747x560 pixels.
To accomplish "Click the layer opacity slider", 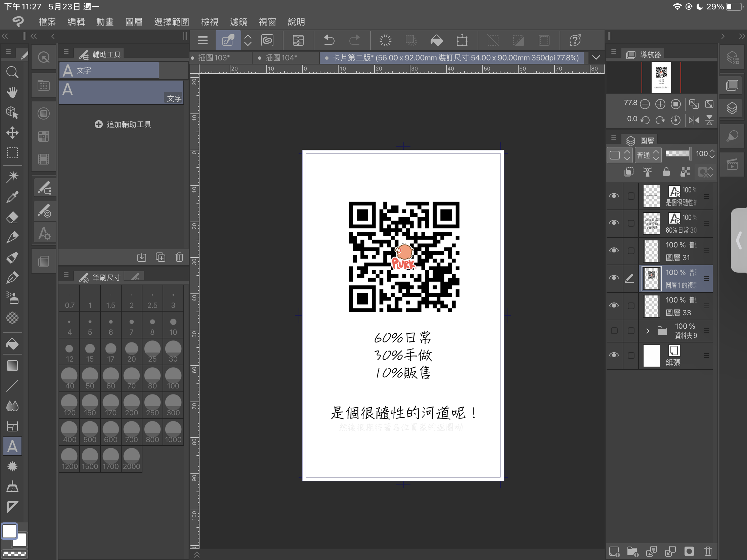I will point(678,154).
